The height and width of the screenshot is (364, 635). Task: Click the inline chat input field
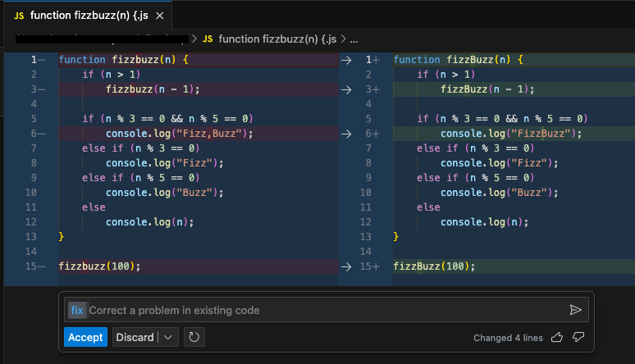pos(326,310)
